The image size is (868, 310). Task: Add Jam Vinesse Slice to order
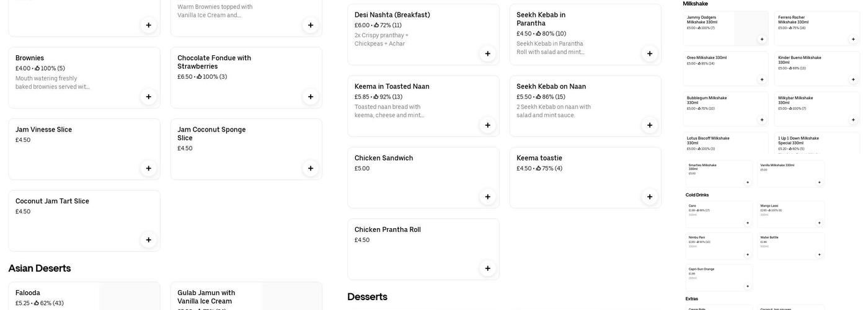pos(148,168)
